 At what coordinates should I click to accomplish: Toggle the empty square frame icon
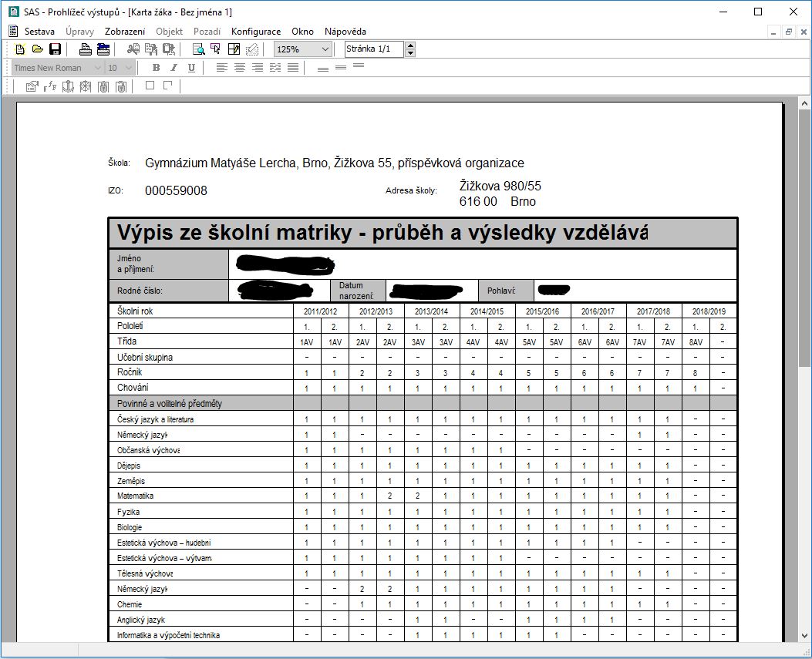(x=150, y=86)
